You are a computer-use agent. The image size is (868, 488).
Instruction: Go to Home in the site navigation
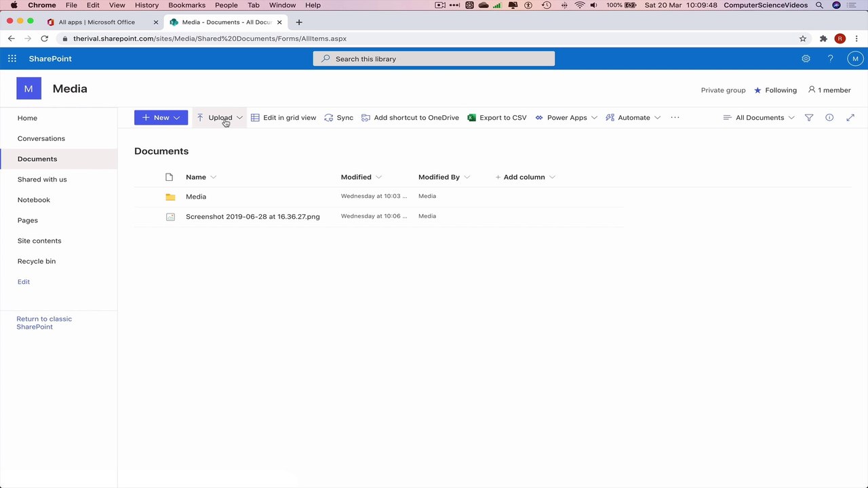27,118
